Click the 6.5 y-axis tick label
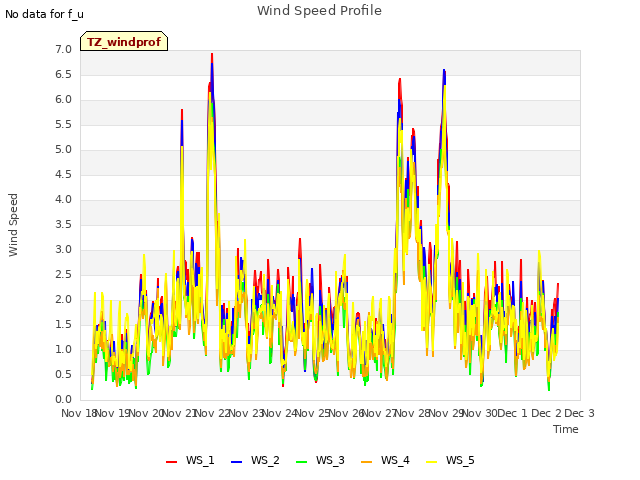This screenshot has height=480, width=640. pos(63,74)
